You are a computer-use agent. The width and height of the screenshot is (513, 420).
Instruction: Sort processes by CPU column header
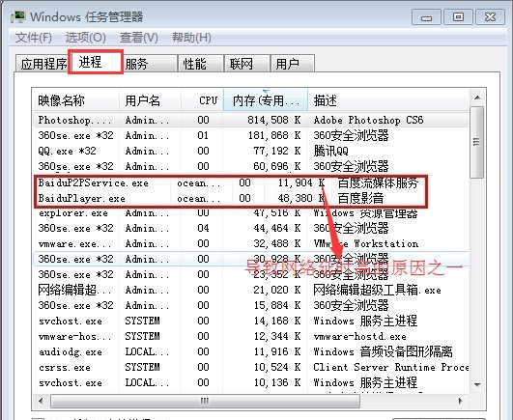click(202, 100)
